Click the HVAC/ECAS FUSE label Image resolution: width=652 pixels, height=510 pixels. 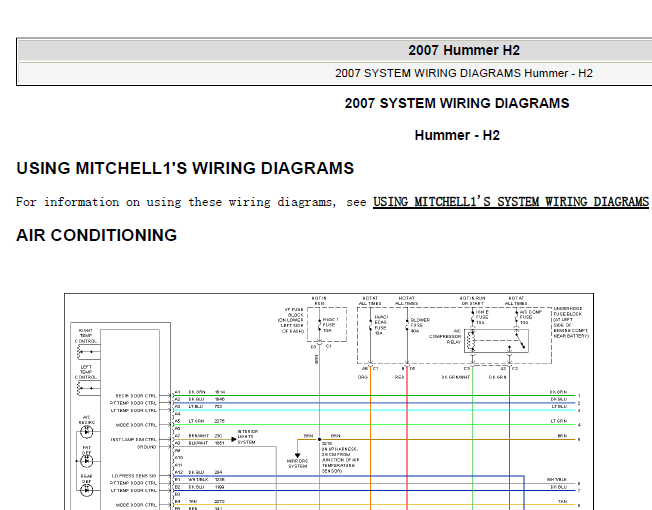(x=380, y=325)
